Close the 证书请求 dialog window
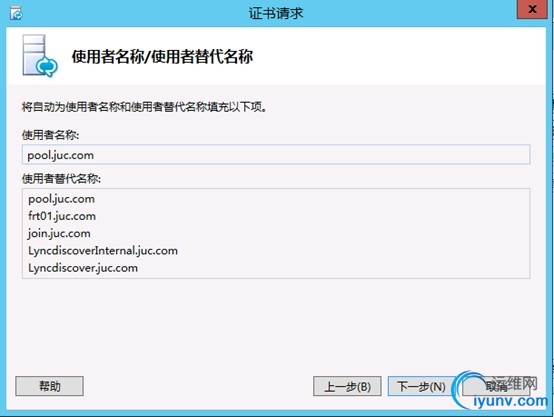554x417 pixels. (532, 10)
